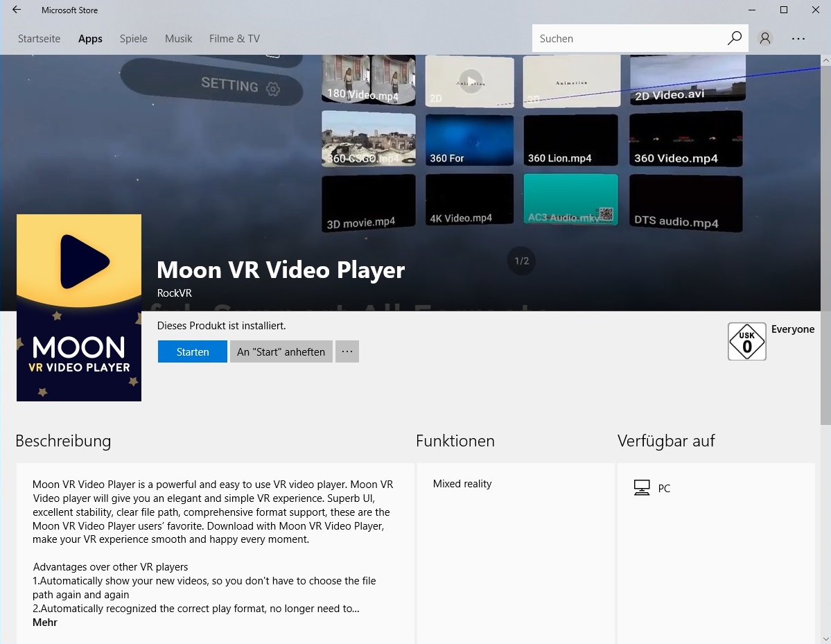The height and width of the screenshot is (644, 831).
Task: Open the Spiele tab
Action: tap(134, 39)
